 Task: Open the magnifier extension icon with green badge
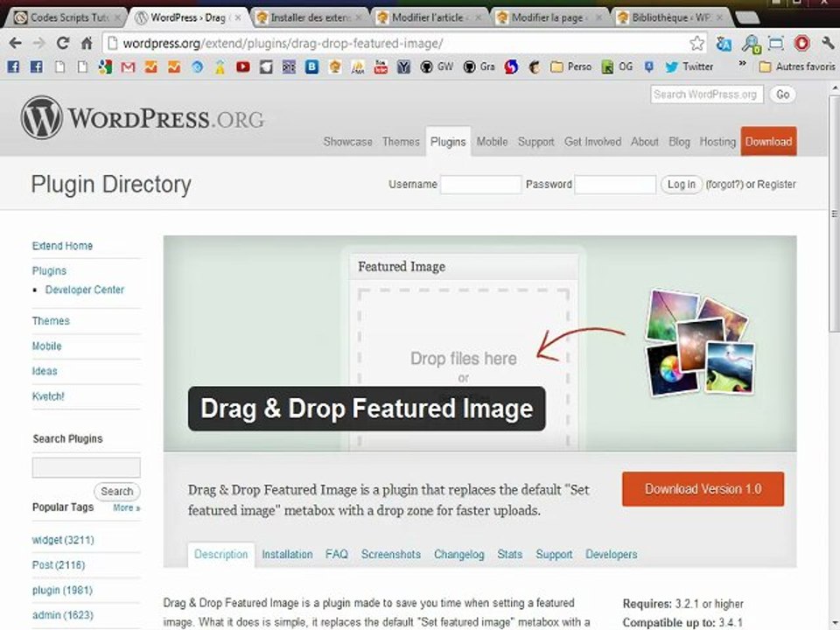point(751,44)
